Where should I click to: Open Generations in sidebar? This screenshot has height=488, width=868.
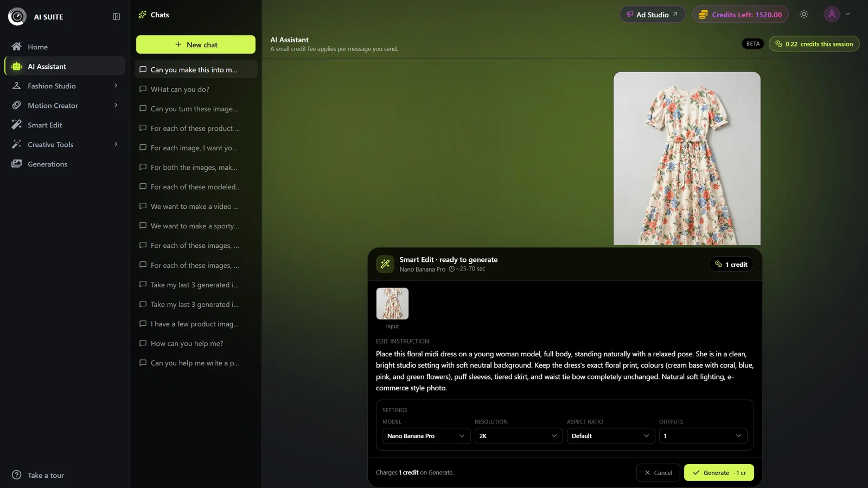[65, 164]
